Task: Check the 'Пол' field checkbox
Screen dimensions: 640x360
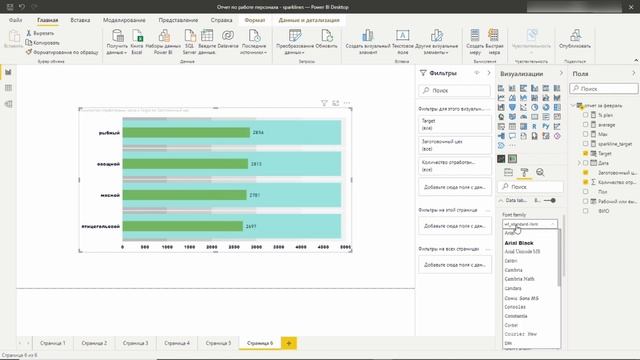Action: click(585, 191)
